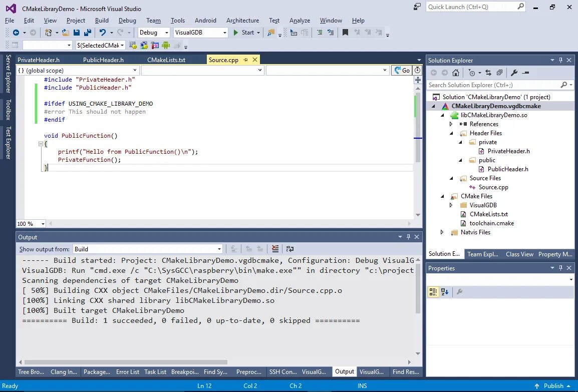Select PrivateHeader.h in Solution Explorer
This screenshot has height=392, width=578.
click(509, 151)
